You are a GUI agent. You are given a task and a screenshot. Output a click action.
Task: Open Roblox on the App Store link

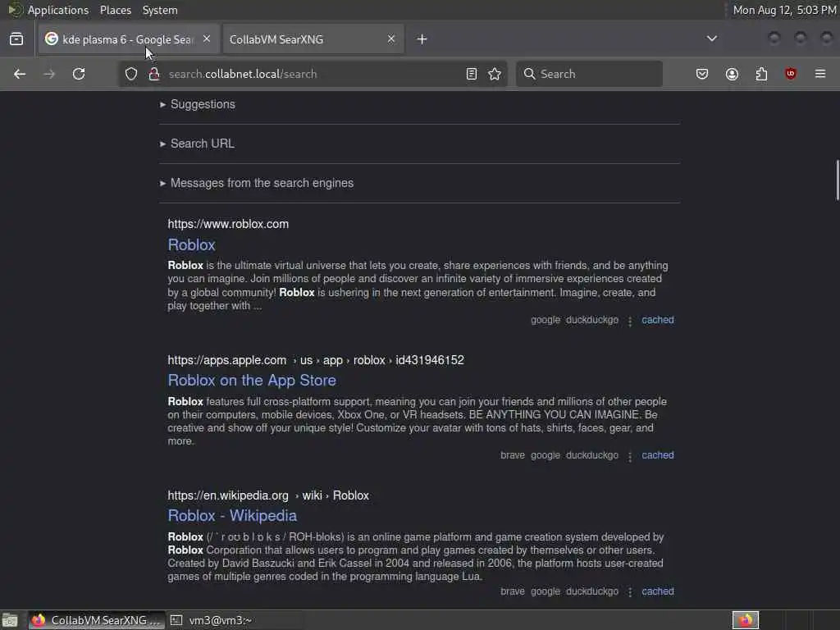pyautogui.click(x=252, y=381)
